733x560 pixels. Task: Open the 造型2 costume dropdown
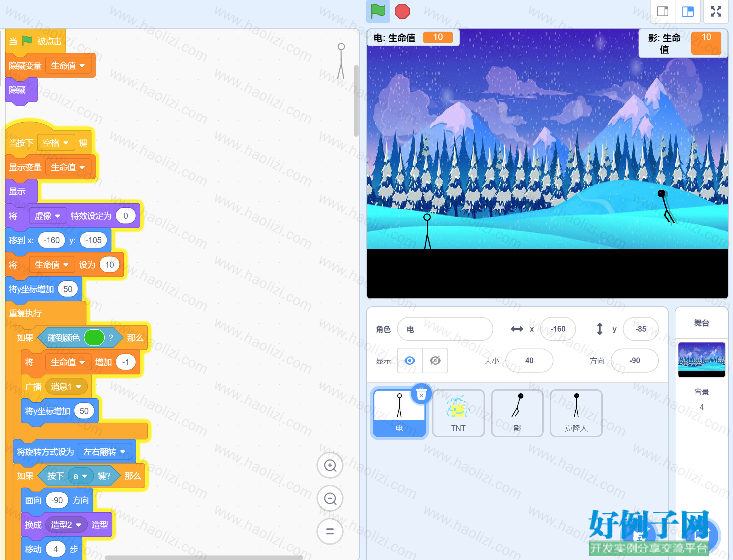click(66, 525)
